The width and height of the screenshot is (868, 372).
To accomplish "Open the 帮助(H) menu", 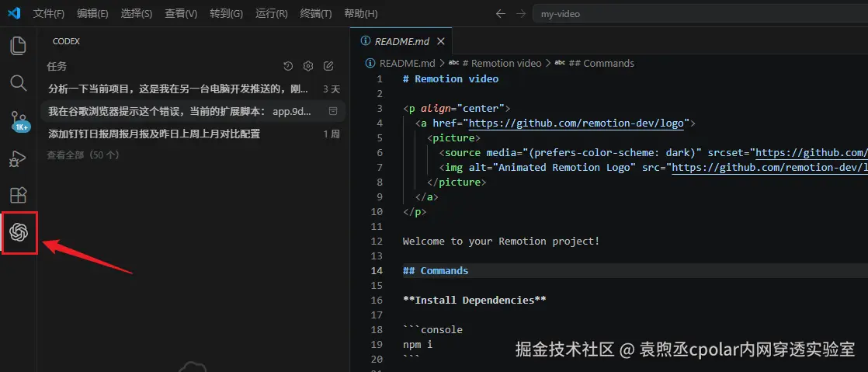I will pyautogui.click(x=360, y=13).
